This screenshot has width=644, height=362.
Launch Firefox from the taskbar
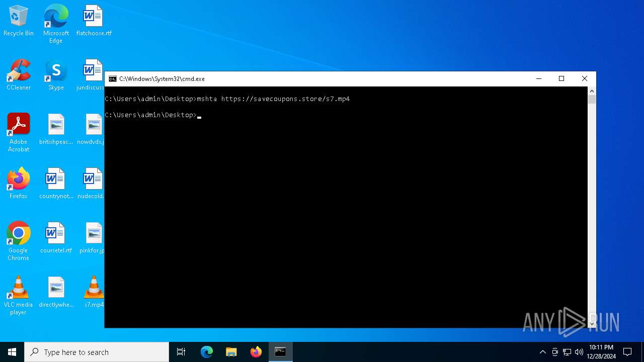pyautogui.click(x=256, y=352)
